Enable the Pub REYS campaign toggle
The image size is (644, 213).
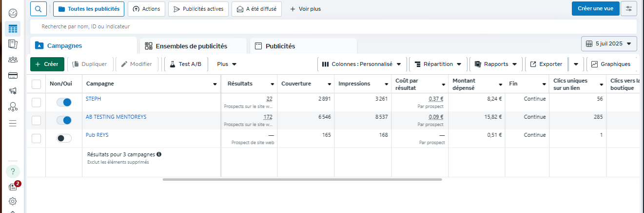tap(64, 138)
